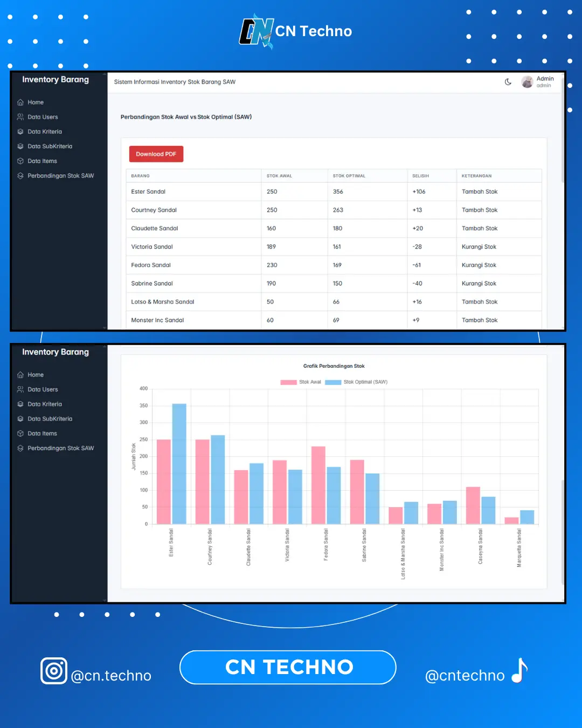
Task: Select the Victoria Sandal table row
Action: click(x=334, y=247)
